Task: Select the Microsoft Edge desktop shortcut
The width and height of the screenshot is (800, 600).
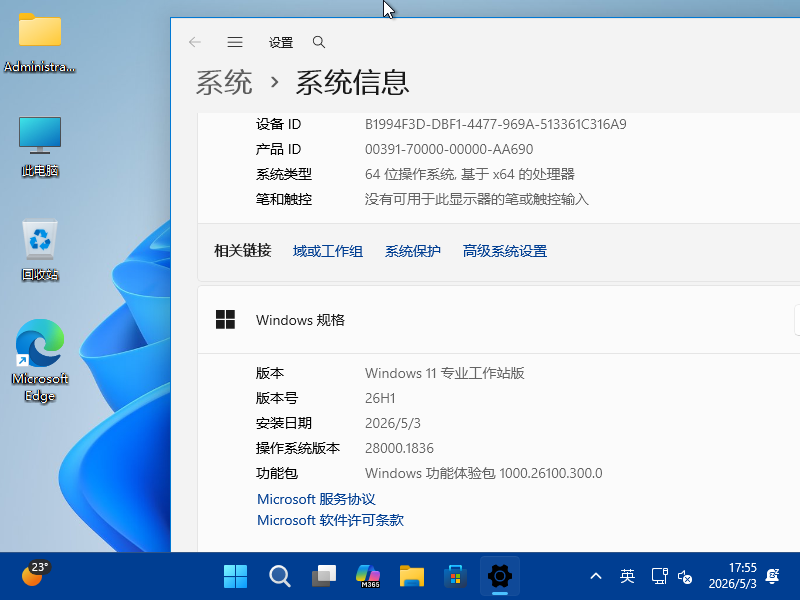Action: pyautogui.click(x=40, y=361)
